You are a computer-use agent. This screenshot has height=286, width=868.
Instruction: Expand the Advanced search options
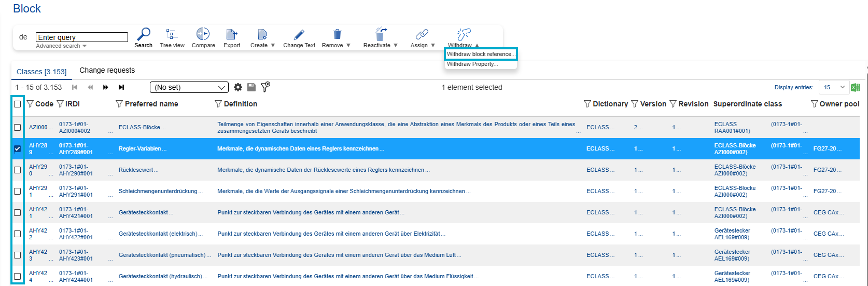pos(61,46)
